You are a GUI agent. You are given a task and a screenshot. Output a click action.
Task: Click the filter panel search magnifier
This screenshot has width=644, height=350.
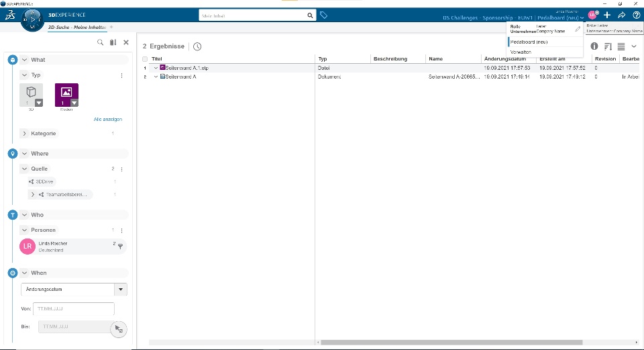pyautogui.click(x=100, y=42)
